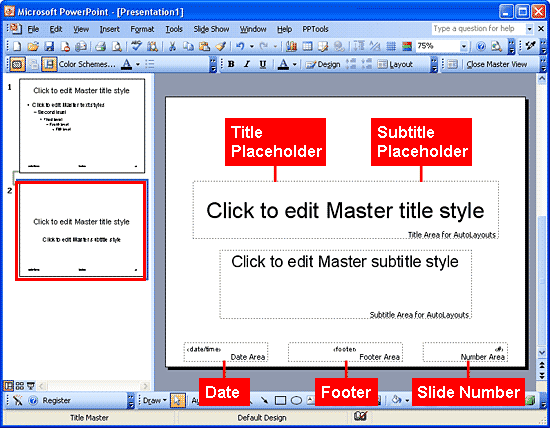
Task: Cut selection with the scissors icon
Action: point(172,46)
